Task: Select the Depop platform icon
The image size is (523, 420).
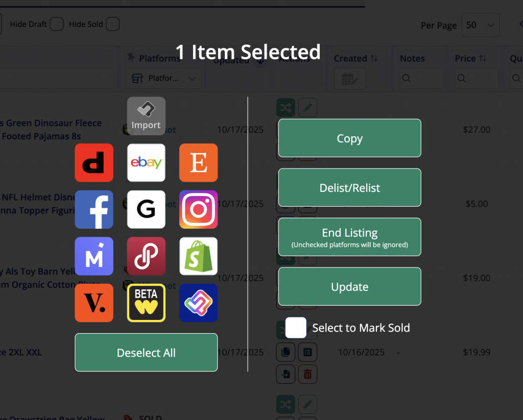Action: pos(94,163)
